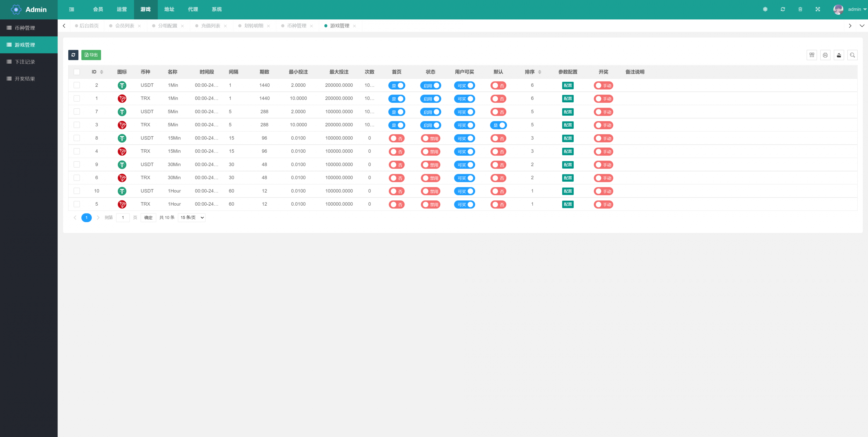Click the trash icon in header
The image size is (868, 437).
pos(800,10)
